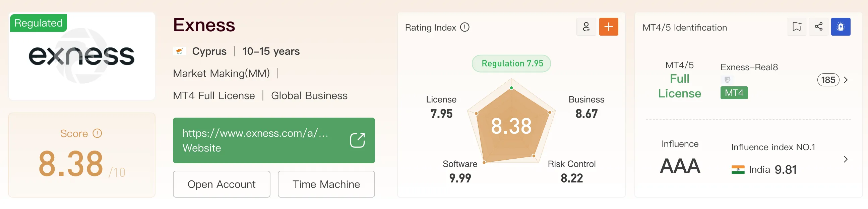Open the 185 servers count badge
Screen dimensions: 868x209
[x=828, y=80]
